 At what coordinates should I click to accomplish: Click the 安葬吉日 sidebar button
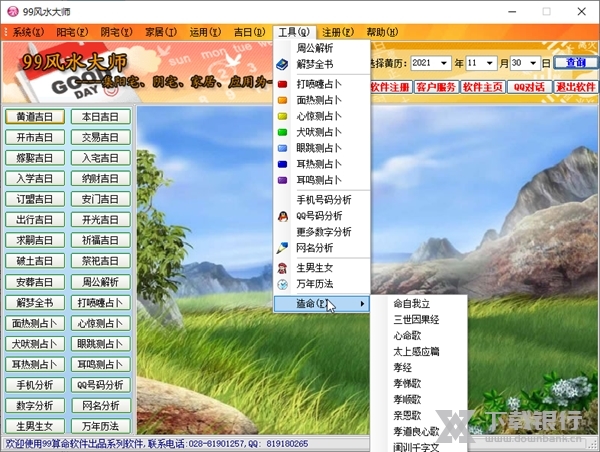pos(35,282)
